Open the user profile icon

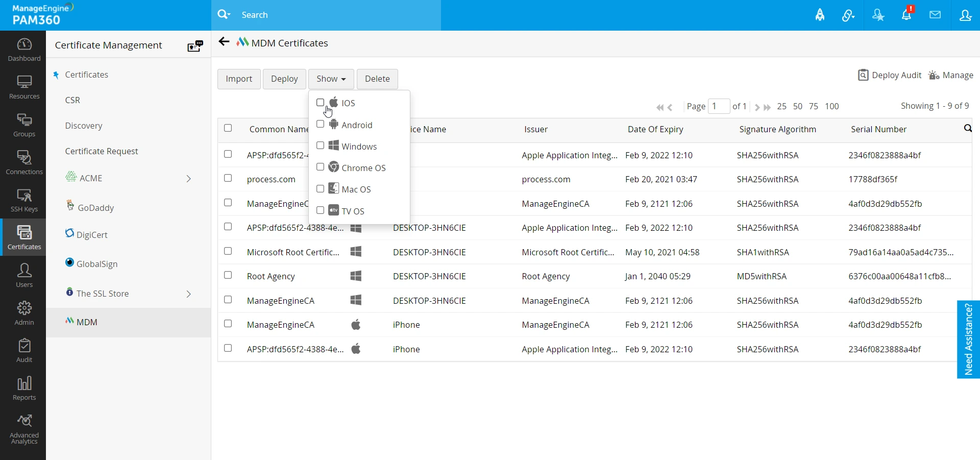[965, 15]
